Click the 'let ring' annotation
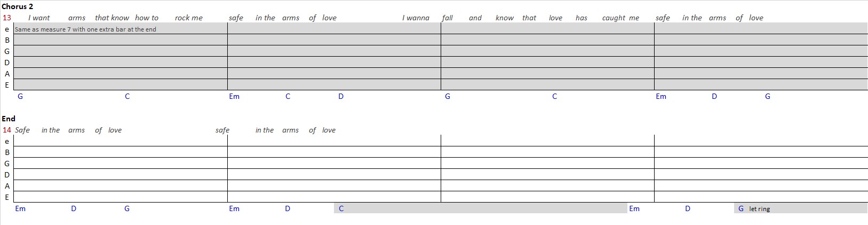Screen dimensions: 868x225 [760, 209]
